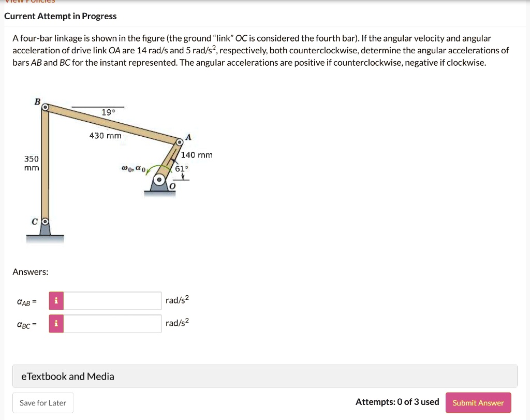Click the Answers section label
Viewport: 530px width, 420px height.
(30, 271)
